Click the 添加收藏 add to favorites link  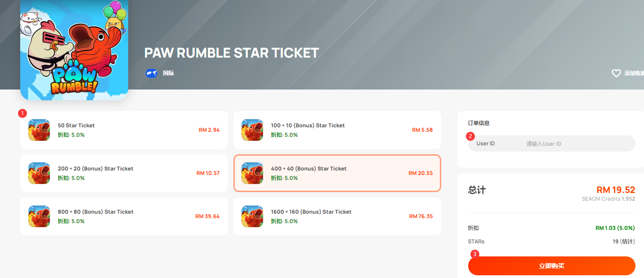tap(634, 73)
